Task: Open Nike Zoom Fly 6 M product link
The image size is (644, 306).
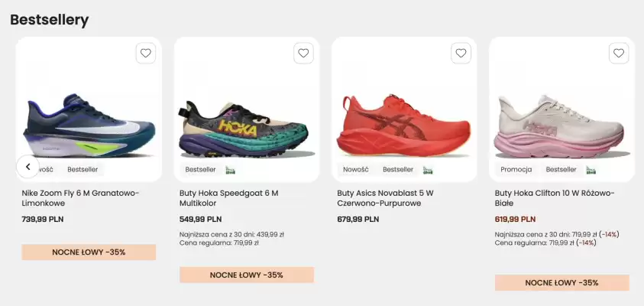Action: point(80,198)
